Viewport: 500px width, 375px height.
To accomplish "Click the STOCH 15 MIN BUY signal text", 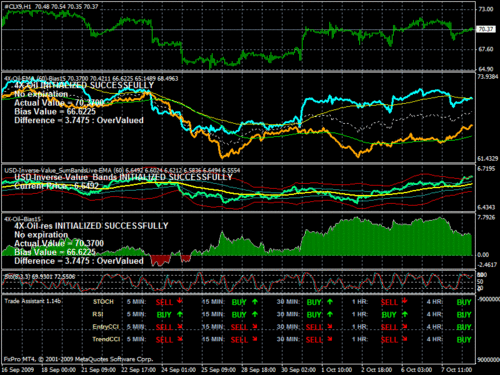I will pyautogui.click(x=239, y=302).
